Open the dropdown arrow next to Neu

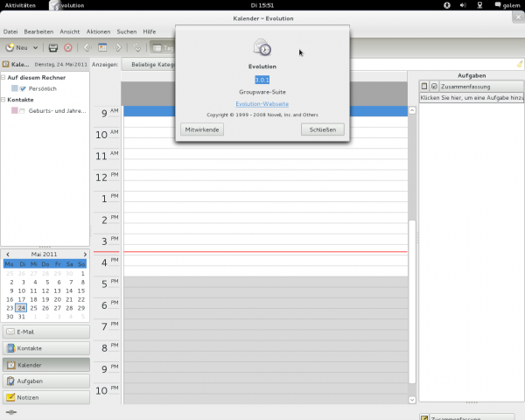(x=35, y=48)
